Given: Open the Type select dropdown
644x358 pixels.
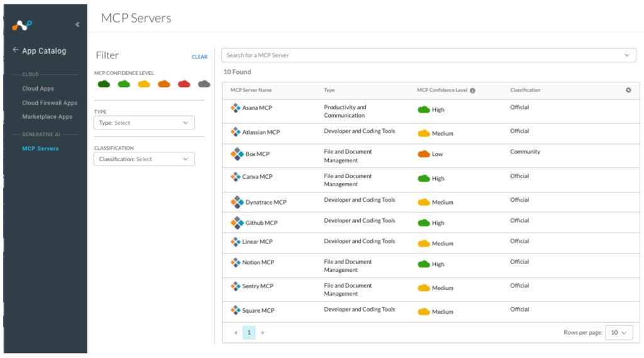Looking at the screenshot, I should [144, 123].
